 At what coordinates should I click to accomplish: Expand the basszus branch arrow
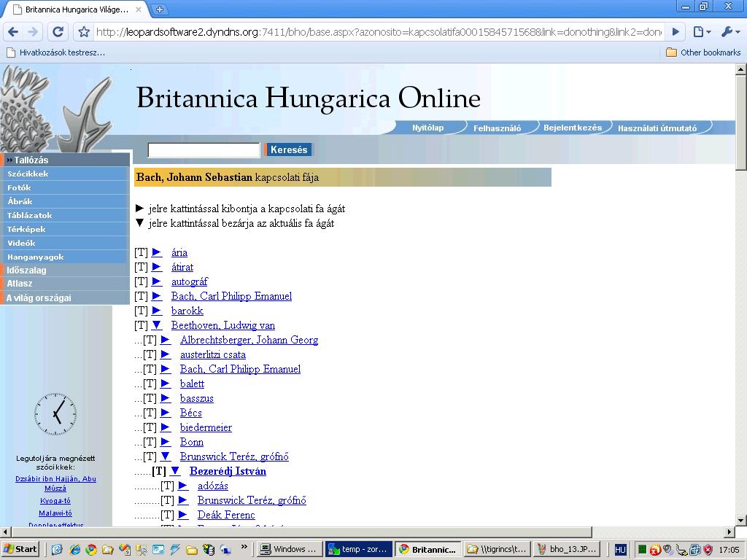(x=166, y=399)
